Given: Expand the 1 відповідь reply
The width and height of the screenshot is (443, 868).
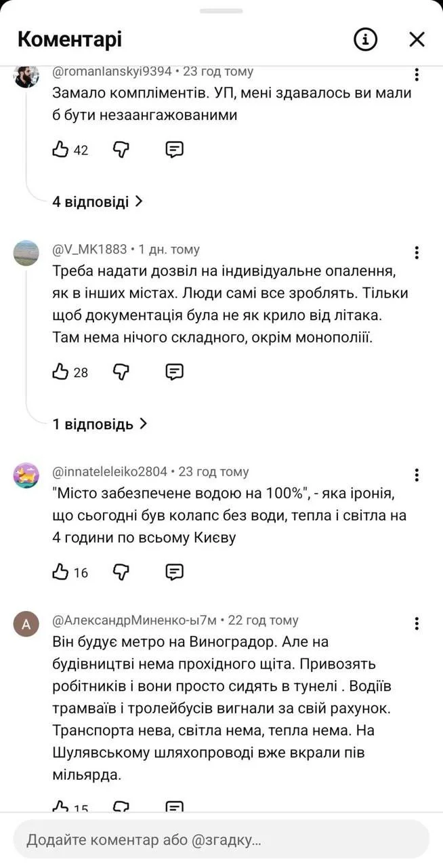Looking at the screenshot, I should pyautogui.click(x=100, y=424).
